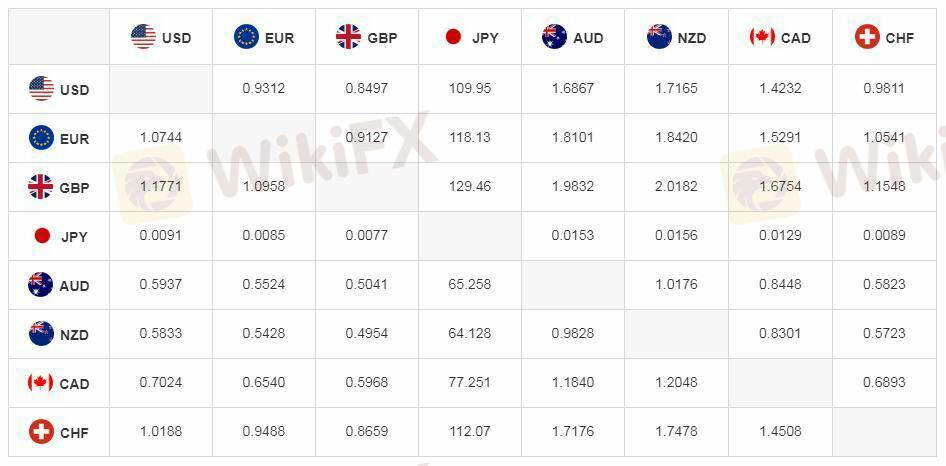Click the EU flag icon in the top row
The width and height of the screenshot is (946, 466).
246,38
